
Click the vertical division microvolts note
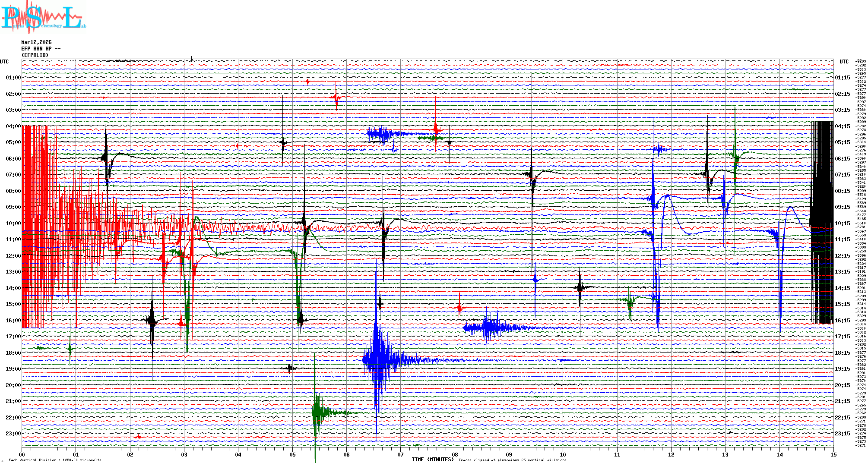click(x=55, y=460)
